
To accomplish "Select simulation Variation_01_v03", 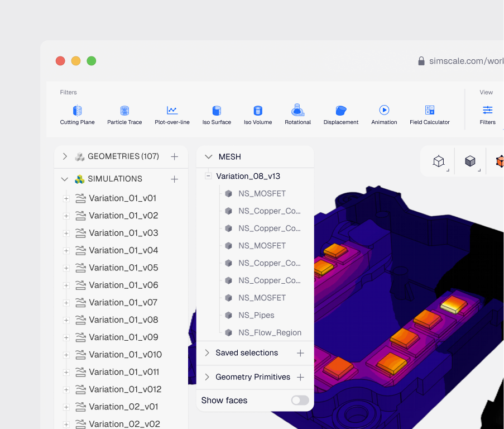I will point(123,233).
